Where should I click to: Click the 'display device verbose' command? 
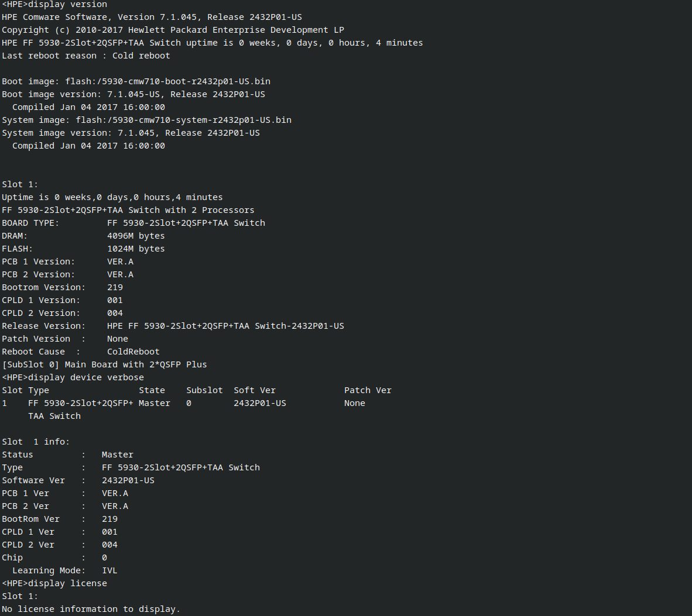click(85, 377)
